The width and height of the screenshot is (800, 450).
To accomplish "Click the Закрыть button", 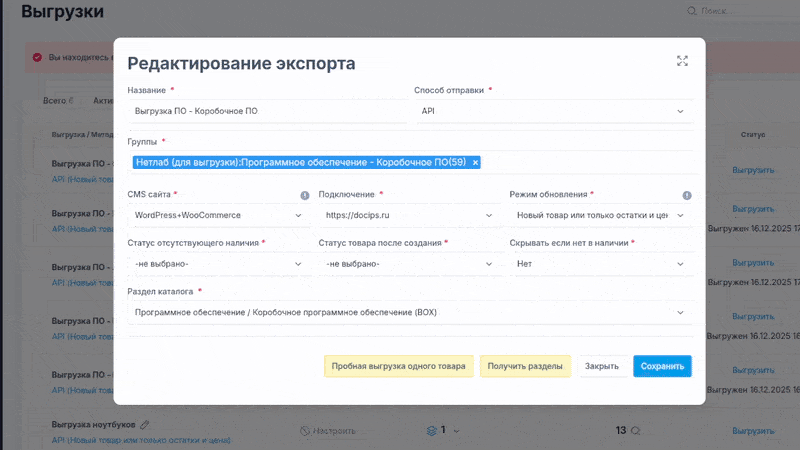I will (x=602, y=366).
